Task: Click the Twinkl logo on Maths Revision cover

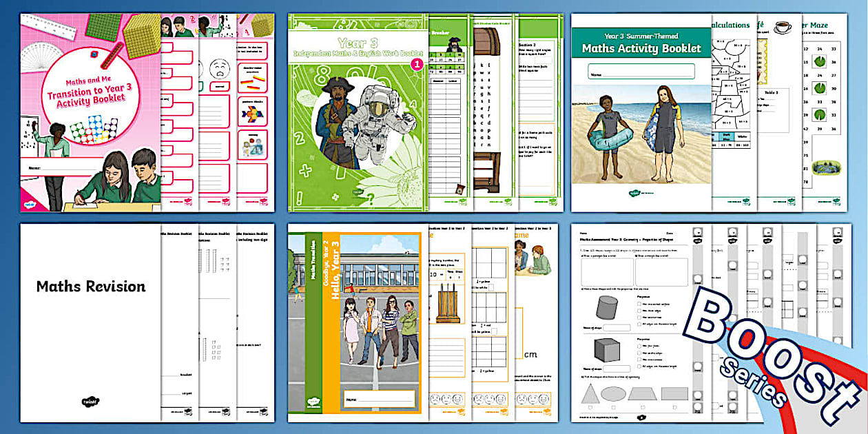Action: pyautogui.click(x=90, y=402)
